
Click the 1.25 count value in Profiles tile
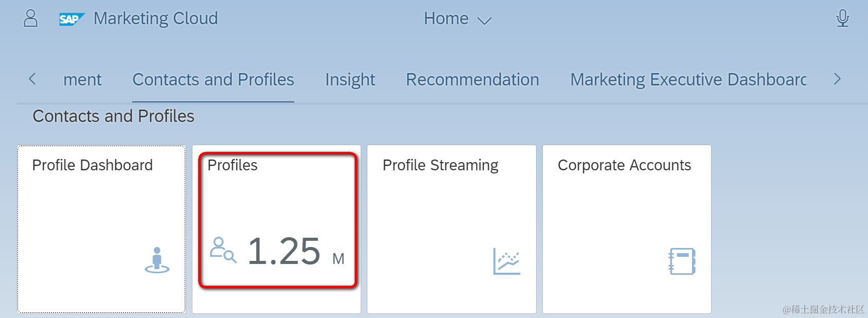pos(284,252)
